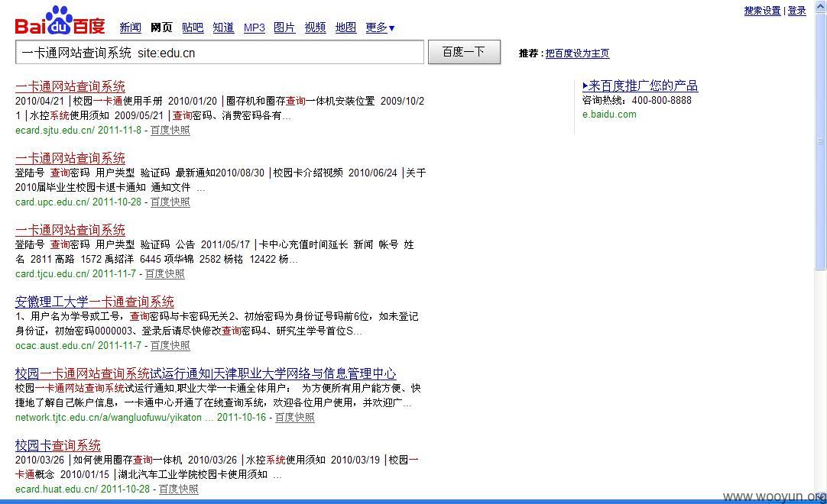Open result title from ecard.sjtu.edu.cn

pyautogui.click(x=70, y=86)
